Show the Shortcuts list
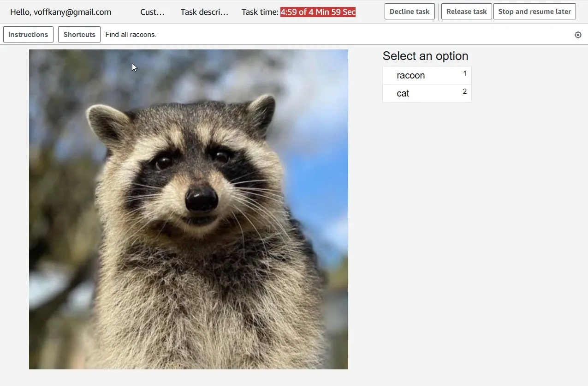This screenshot has height=386, width=588. point(79,35)
